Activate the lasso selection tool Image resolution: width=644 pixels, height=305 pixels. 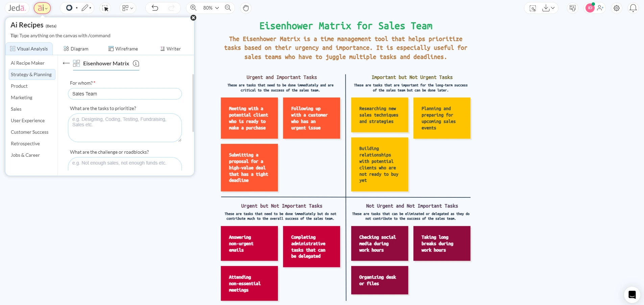(105, 8)
